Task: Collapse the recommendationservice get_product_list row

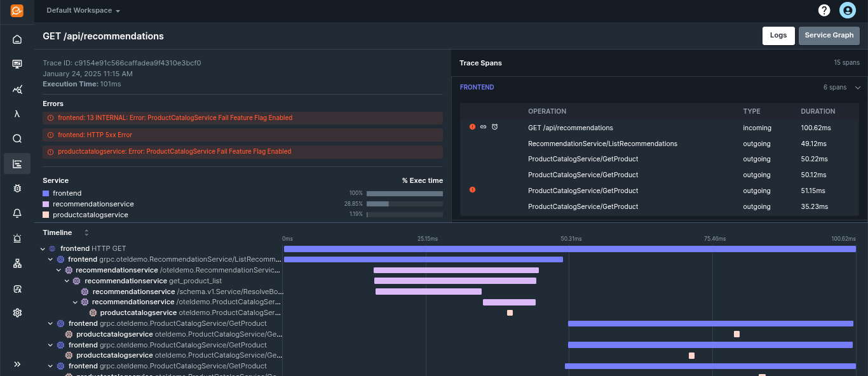Action: coord(67,281)
